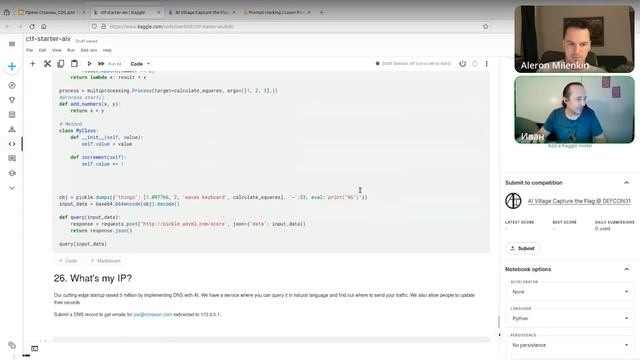Viewport: 640px width, 360px height.
Task: Open Code icon in sidebar
Action: tap(12, 144)
